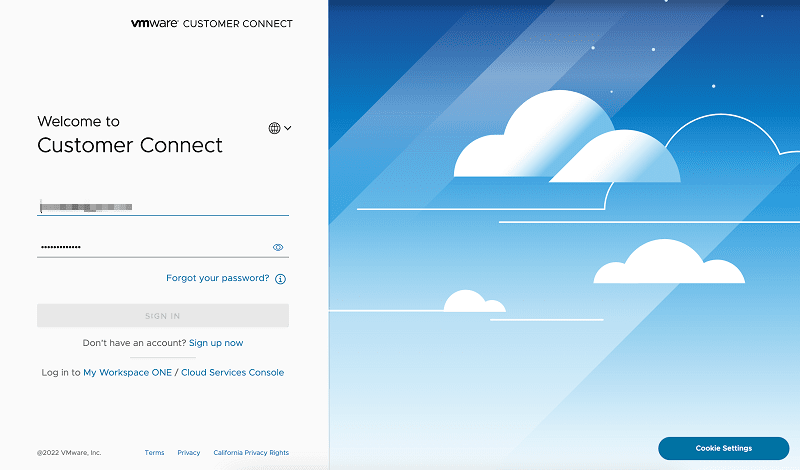Image resolution: width=800 pixels, height=470 pixels.
Task: Click the Don't have an account? text
Action: pos(134,343)
